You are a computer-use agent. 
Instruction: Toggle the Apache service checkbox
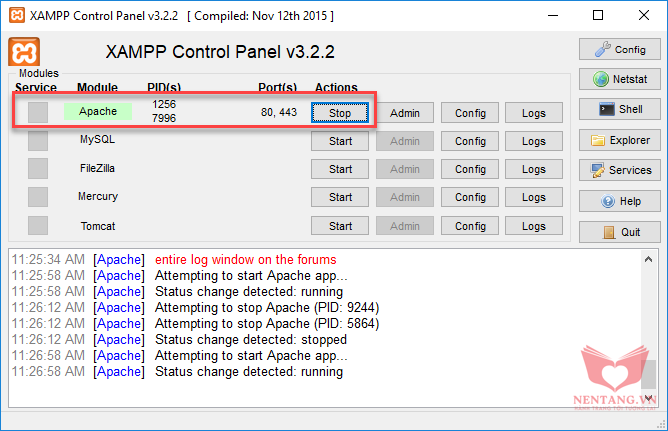[38, 113]
